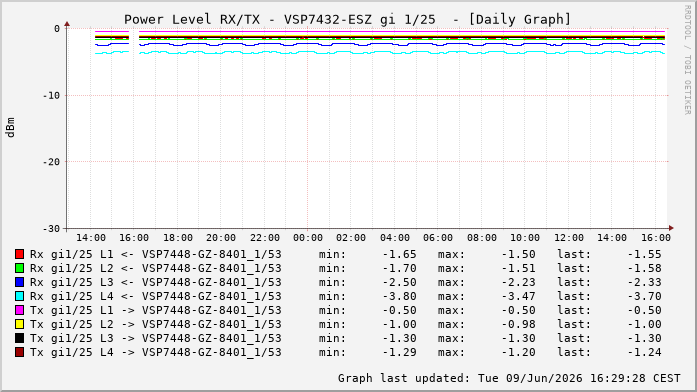Click the Rx L4 min value -3.80
Image resolution: width=697 pixels, height=392 pixels.
[x=400, y=296]
